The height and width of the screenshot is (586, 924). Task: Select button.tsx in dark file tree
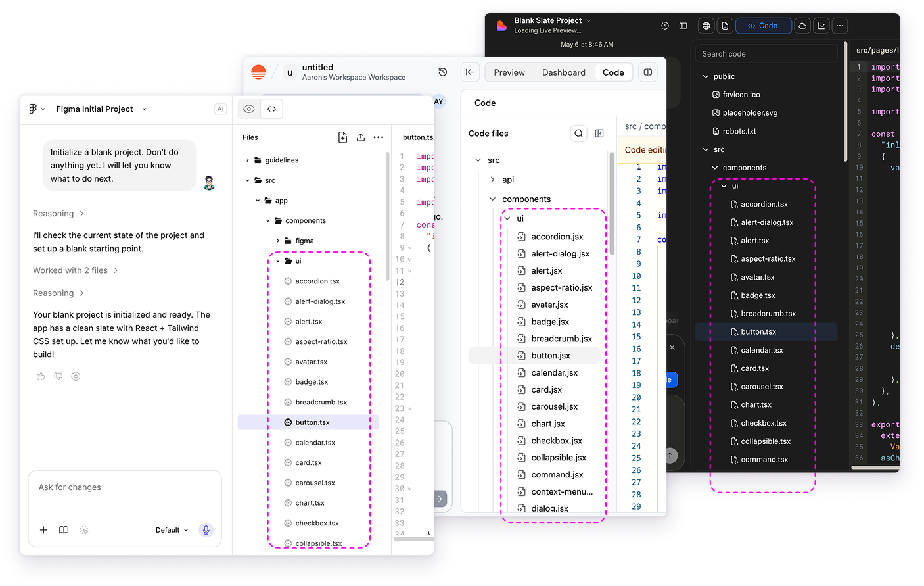coord(766,332)
